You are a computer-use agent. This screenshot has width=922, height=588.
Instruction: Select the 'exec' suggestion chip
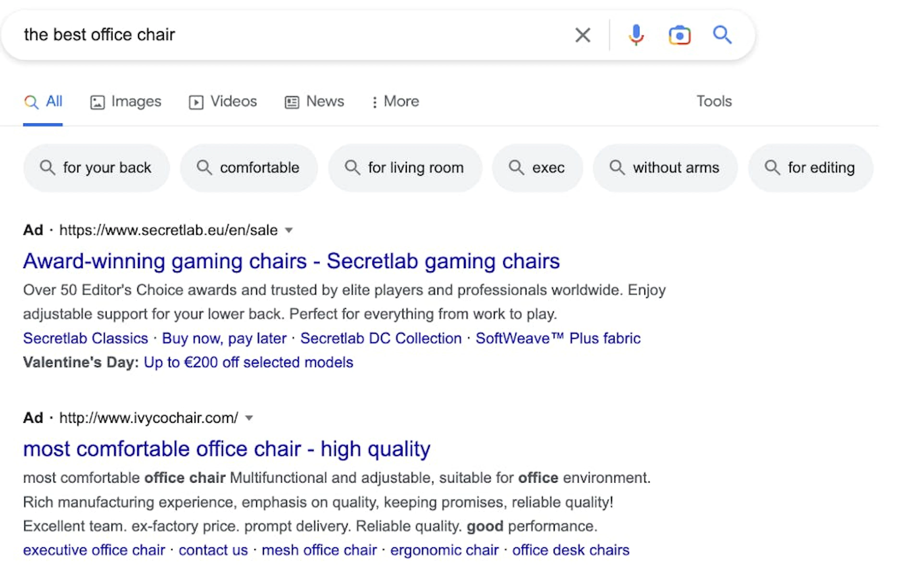[538, 168]
